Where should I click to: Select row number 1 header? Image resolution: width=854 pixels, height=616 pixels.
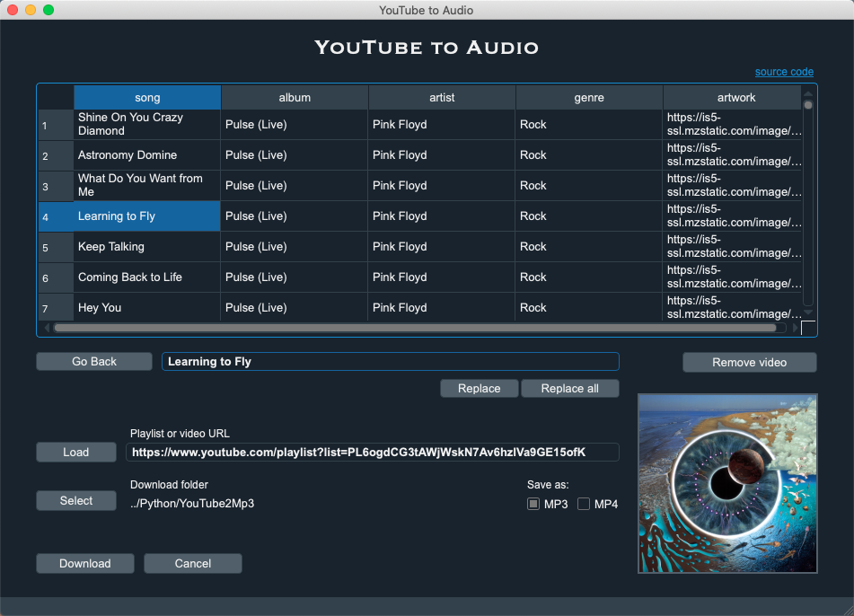(56, 125)
